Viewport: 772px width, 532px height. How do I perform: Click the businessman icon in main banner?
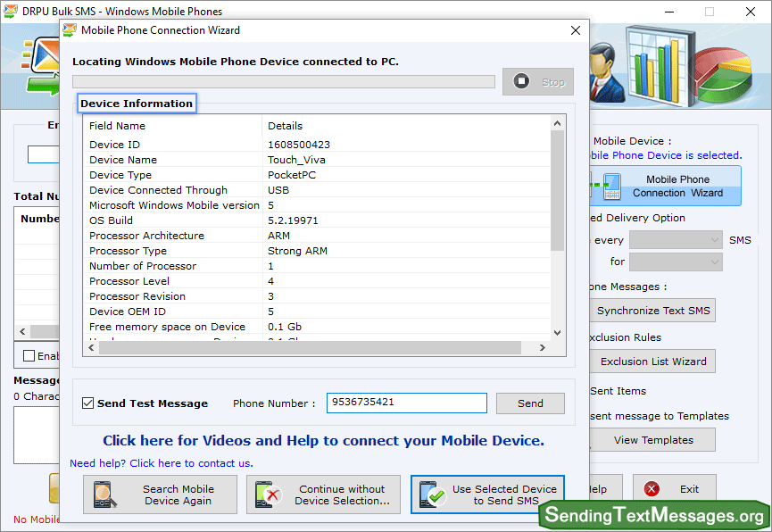[x=607, y=71]
